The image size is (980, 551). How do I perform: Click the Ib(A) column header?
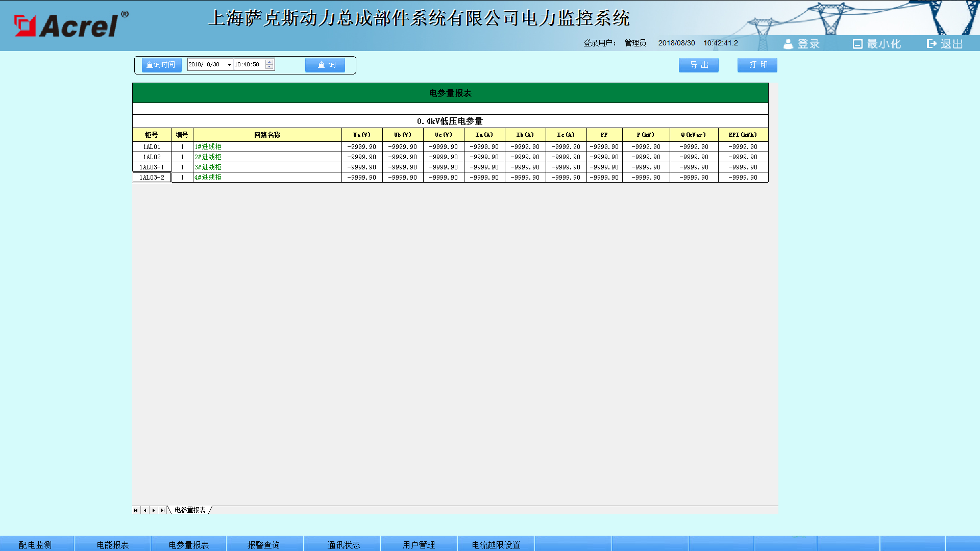click(525, 135)
